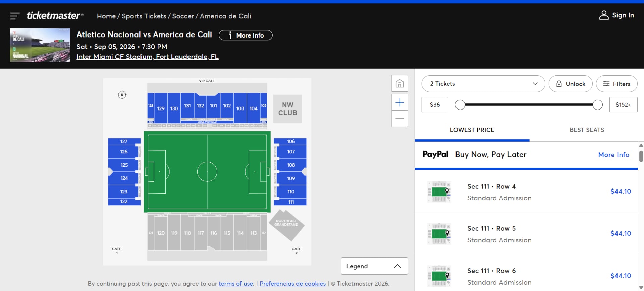The image size is (644, 291).
Task: Click the ticket list scrollbar
Action: (x=641, y=156)
